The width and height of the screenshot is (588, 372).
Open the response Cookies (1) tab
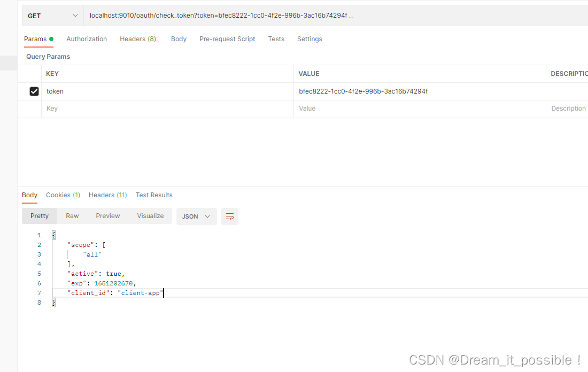point(63,195)
